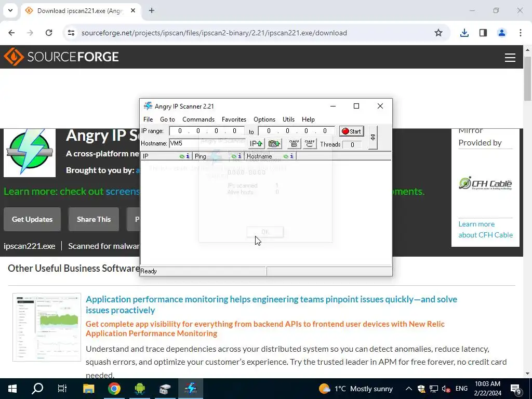The image size is (532, 399).
Task: Open Chrome downloads icon
Action: (464, 33)
